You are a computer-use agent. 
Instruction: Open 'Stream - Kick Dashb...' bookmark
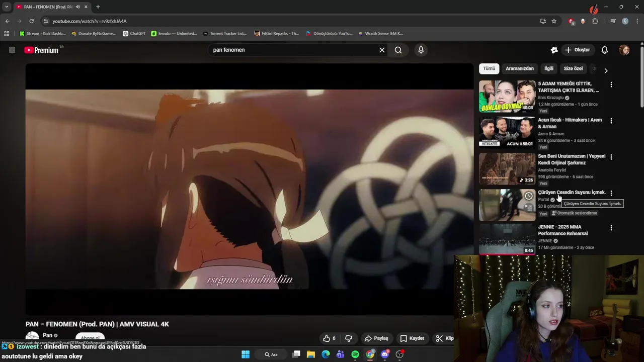pyautogui.click(x=42, y=34)
